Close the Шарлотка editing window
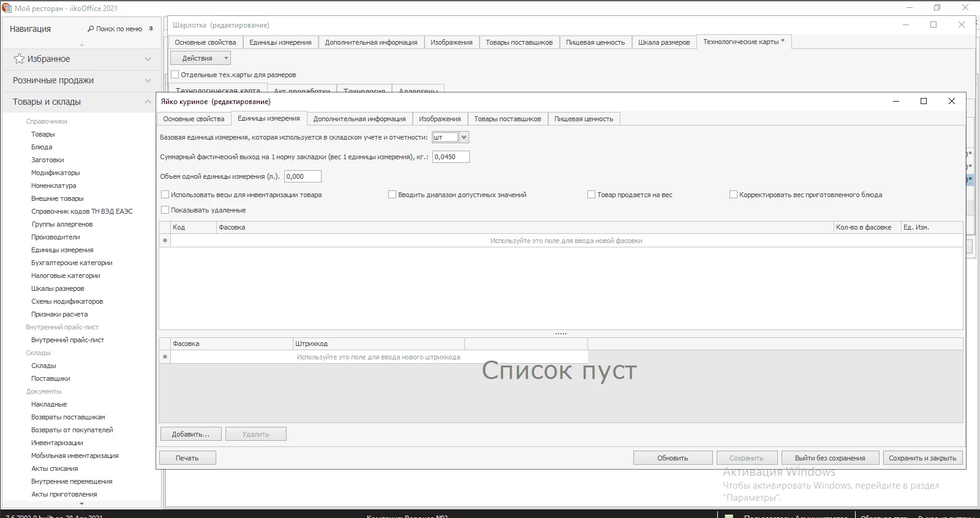The image size is (980, 518). click(961, 24)
